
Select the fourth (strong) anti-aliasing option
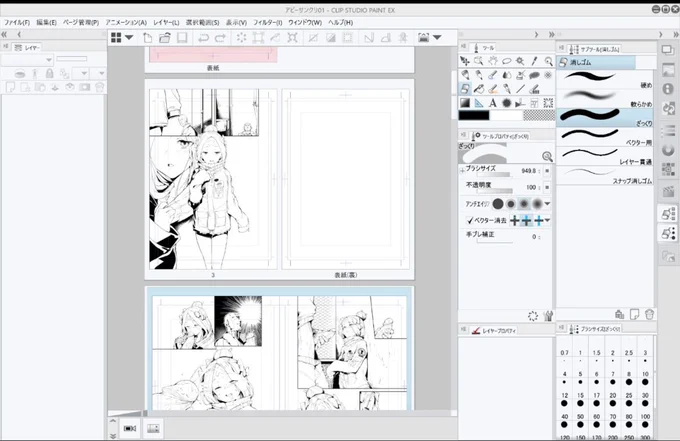click(537, 203)
